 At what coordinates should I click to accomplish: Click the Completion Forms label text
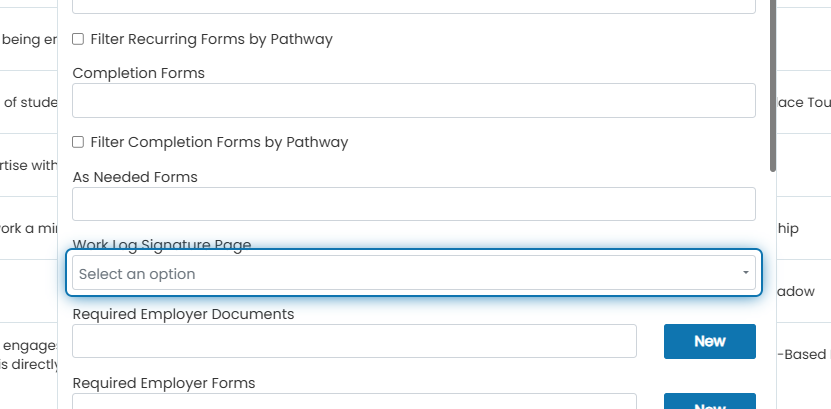(x=139, y=73)
